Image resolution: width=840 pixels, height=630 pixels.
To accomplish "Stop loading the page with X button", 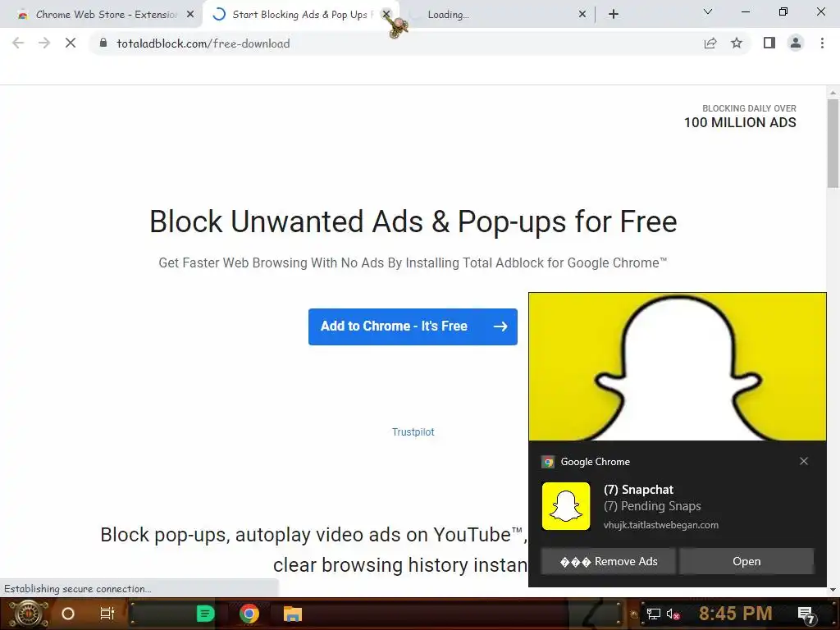I will click(71, 43).
